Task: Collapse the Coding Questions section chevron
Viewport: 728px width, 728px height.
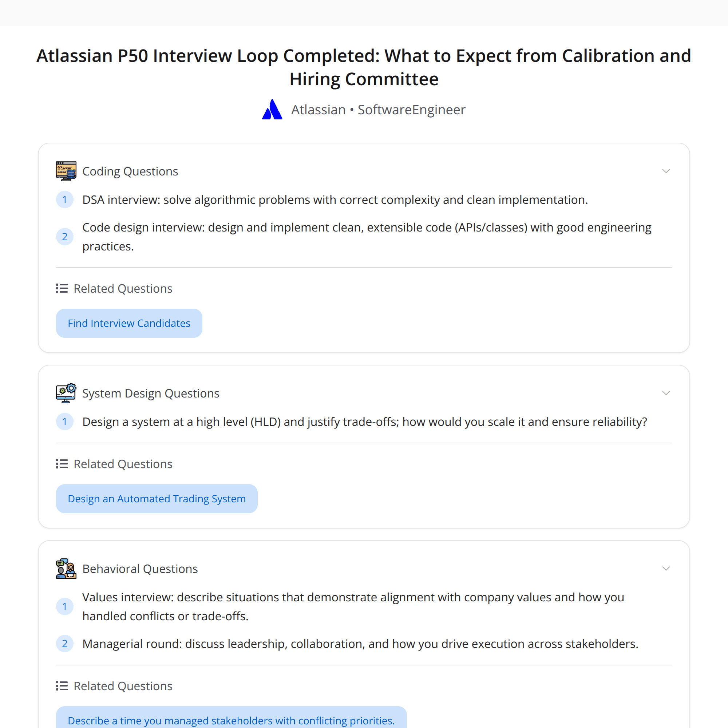Action: coord(666,171)
